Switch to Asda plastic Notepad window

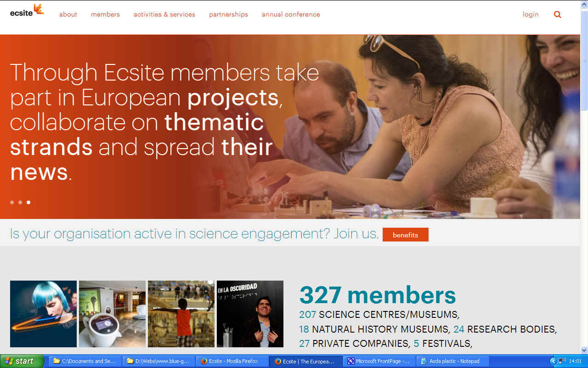point(452,361)
